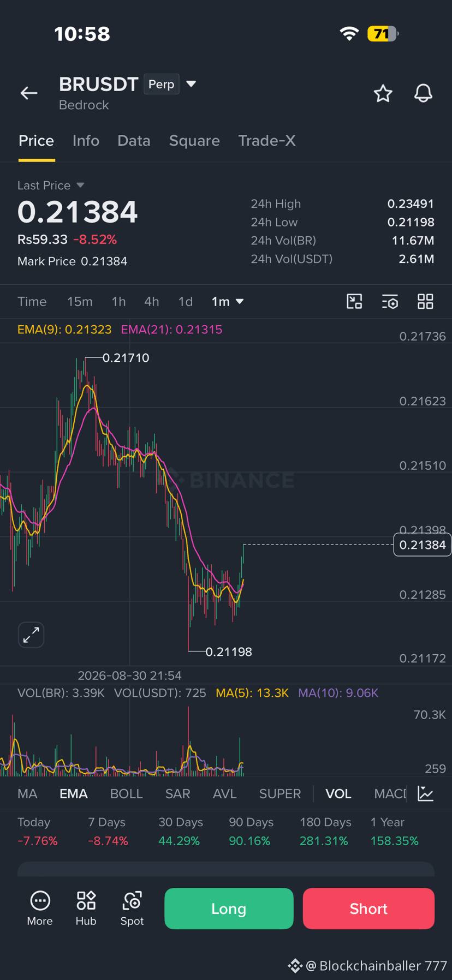The height and width of the screenshot is (980, 452).
Task: Click the crosshair date 2026-08-30 21:54
Action: point(129,676)
